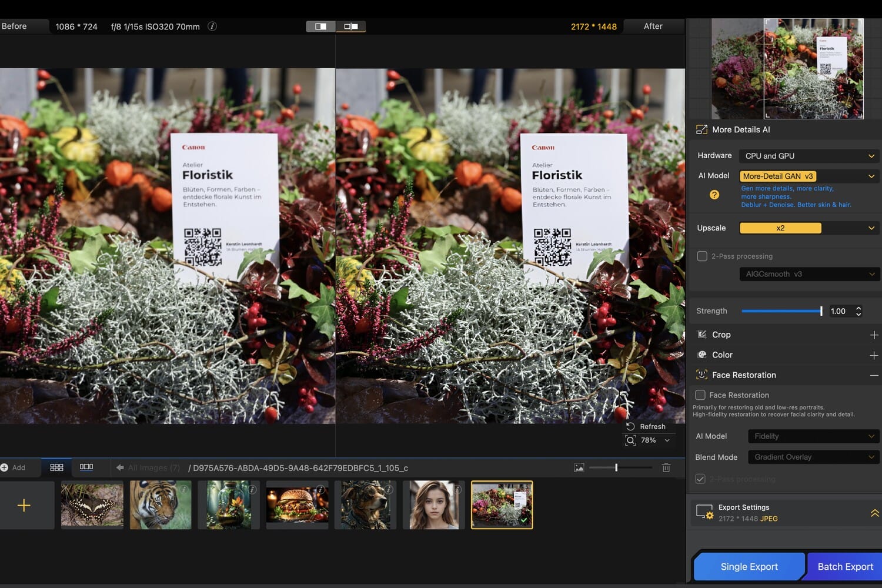Click the image info icon beside 70mm
This screenshot has width=882, height=588.
[212, 26]
